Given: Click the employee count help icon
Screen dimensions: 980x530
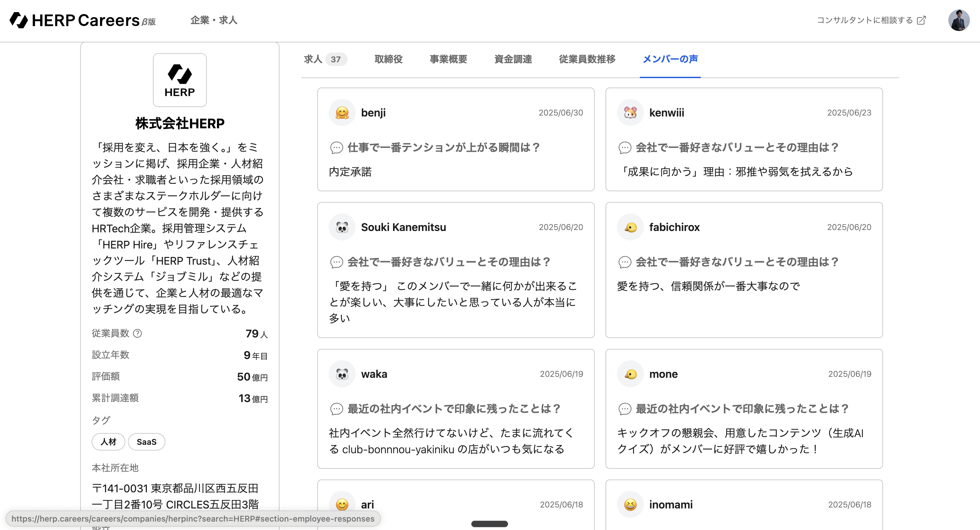Looking at the screenshot, I should coord(138,333).
